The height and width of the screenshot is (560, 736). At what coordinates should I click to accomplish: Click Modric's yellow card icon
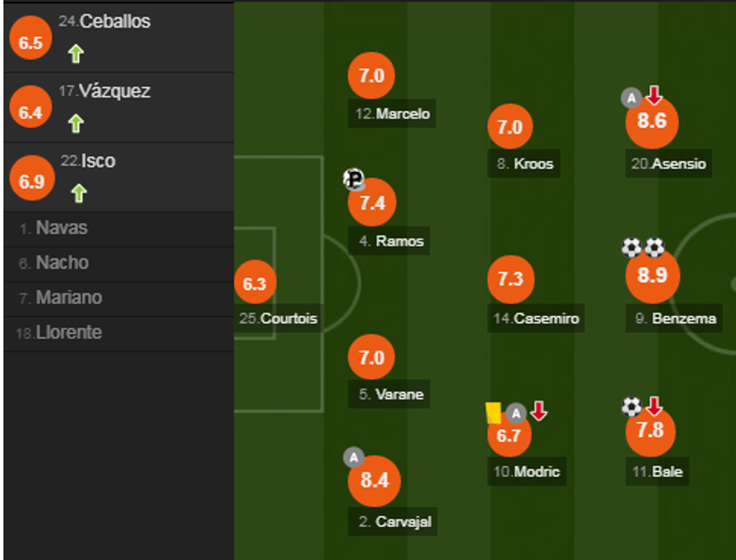[x=493, y=413]
